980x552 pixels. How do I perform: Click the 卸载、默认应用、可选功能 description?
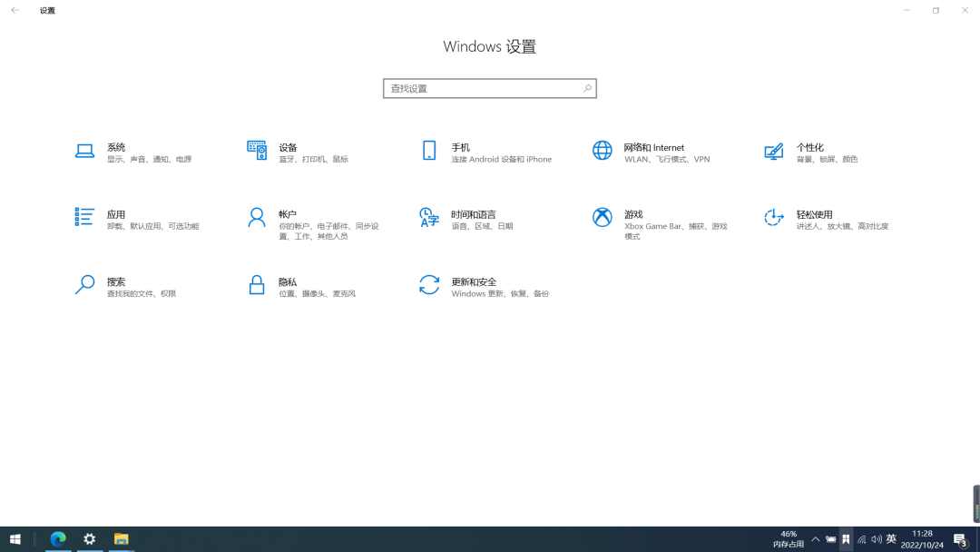tap(153, 226)
